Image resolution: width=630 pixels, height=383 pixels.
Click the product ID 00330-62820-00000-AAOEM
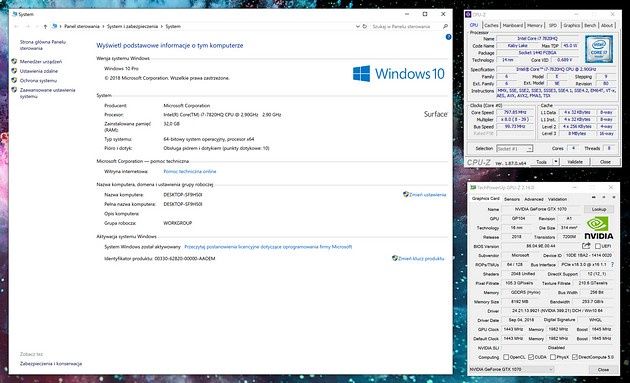pos(185,258)
